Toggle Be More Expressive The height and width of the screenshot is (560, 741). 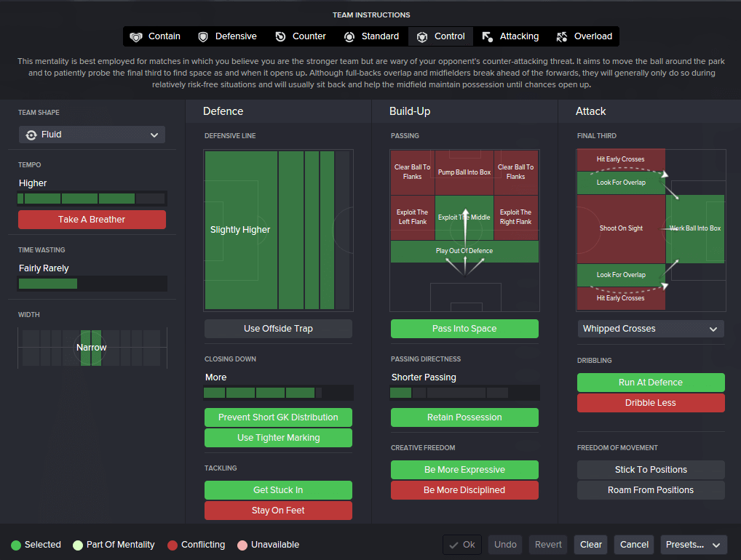point(464,470)
